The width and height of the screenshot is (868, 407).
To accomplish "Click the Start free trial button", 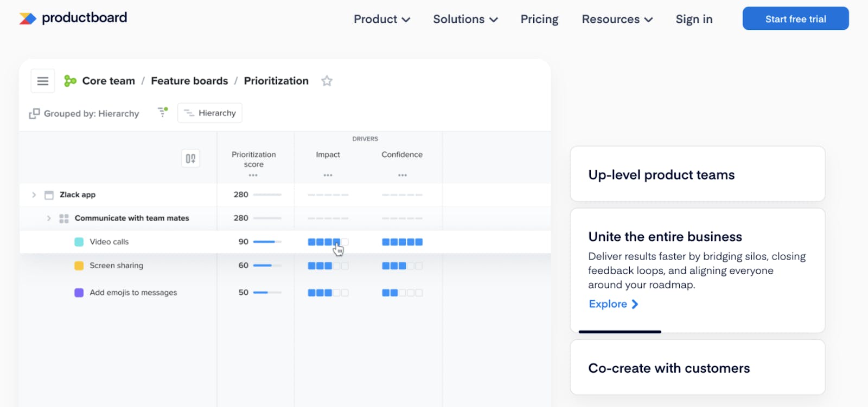I will 795,18.
